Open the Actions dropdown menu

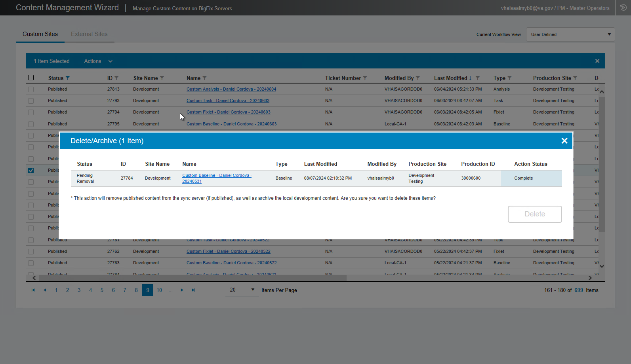pyautogui.click(x=98, y=61)
